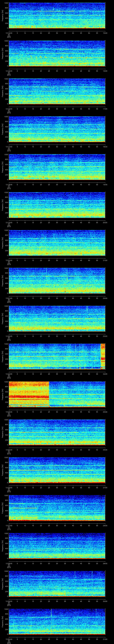Select the spectrogram panel starting at 13:20:00
Screen dimensions: 114x644
57,243
